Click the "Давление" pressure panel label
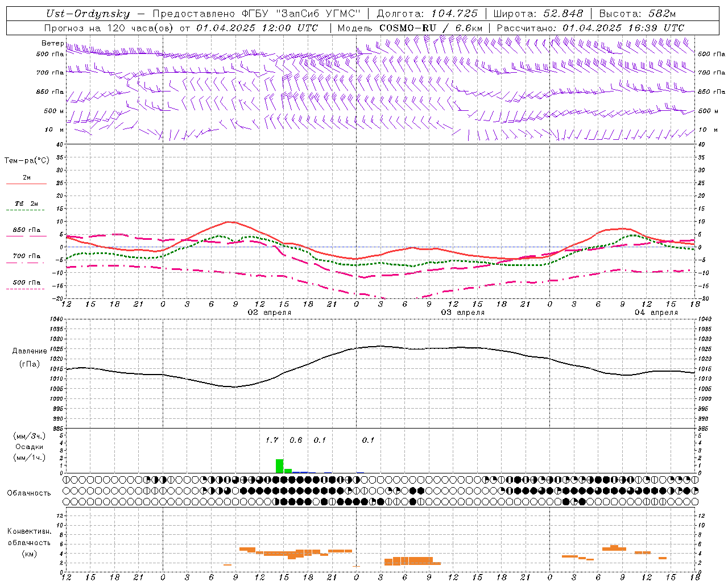The height and width of the screenshot is (582, 728). click(x=30, y=351)
